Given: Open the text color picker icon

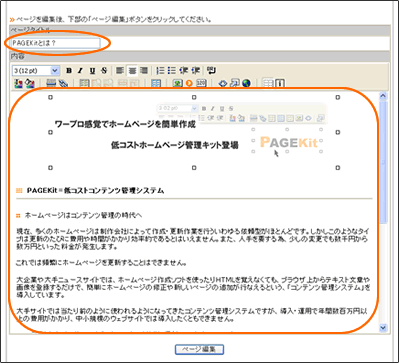Looking at the screenshot, I should pyautogui.click(x=18, y=83).
